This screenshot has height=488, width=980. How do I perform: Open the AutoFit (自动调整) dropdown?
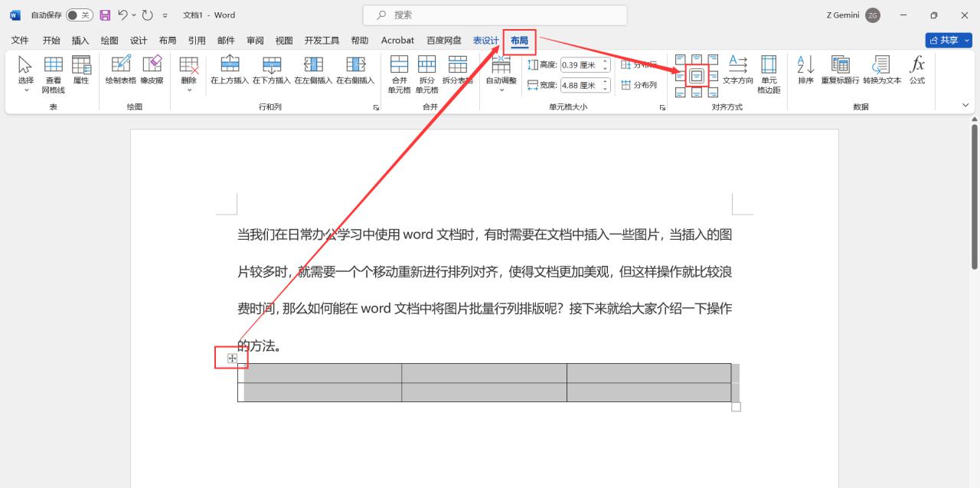pyautogui.click(x=501, y=74)
